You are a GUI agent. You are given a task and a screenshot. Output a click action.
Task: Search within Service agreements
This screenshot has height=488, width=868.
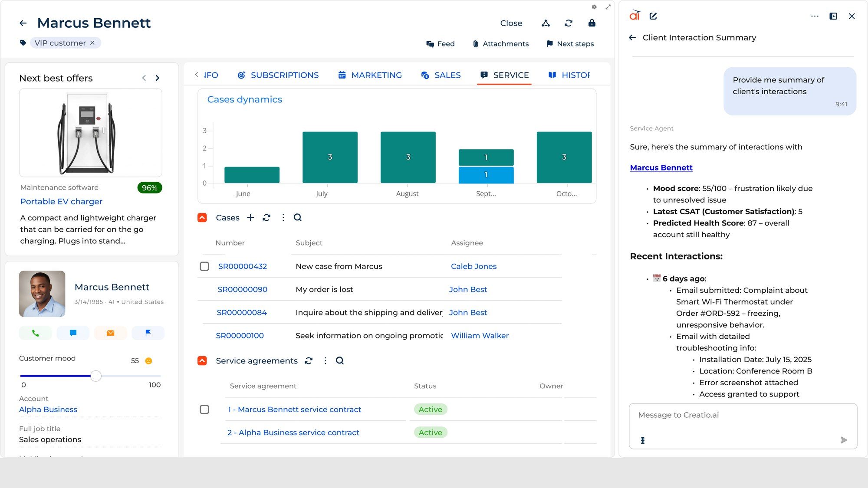click(340, 360)
